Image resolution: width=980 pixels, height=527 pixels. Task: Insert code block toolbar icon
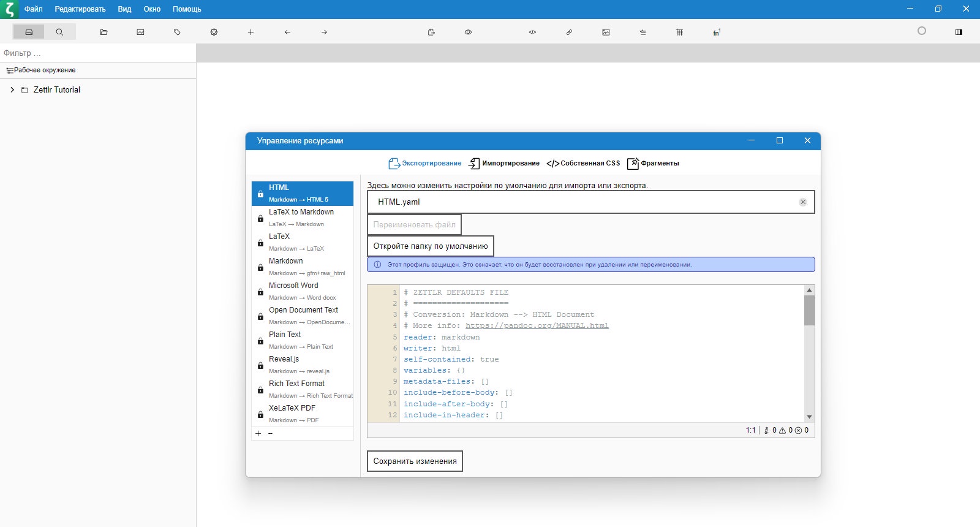click(532, 32)
